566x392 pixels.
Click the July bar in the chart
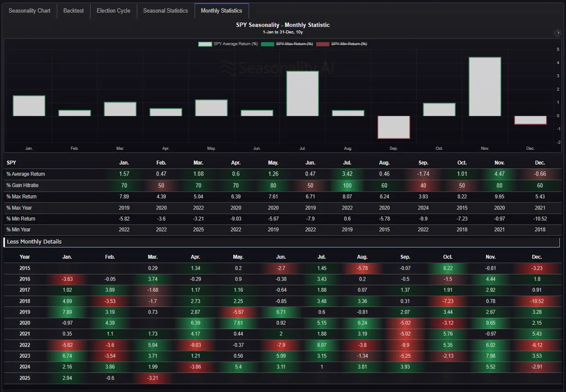coord(302,94)
